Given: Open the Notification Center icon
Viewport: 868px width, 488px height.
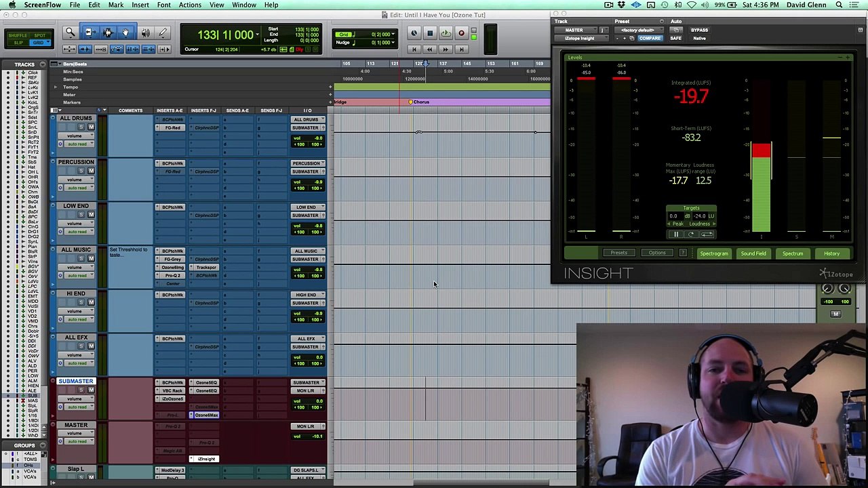Looking at the screenshot, I should [x=856, y=5].
